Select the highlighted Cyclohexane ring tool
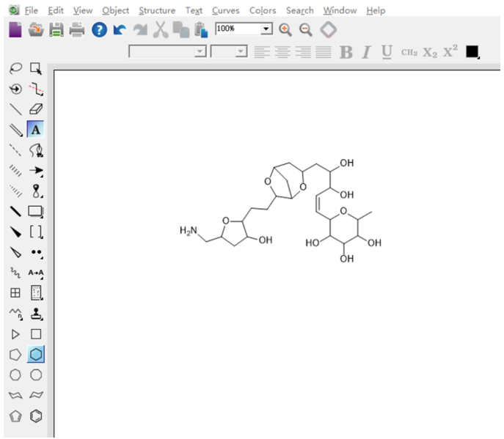Screen dimensions: 504x439 tap(36, 355)
